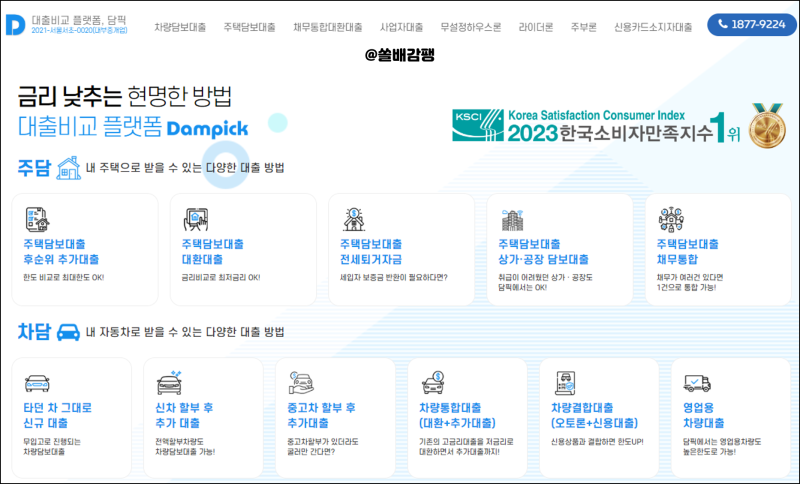Click text 세입자 보증금 반환이 필요하다면?
800x484 pixels.
[x=393, y=277]
